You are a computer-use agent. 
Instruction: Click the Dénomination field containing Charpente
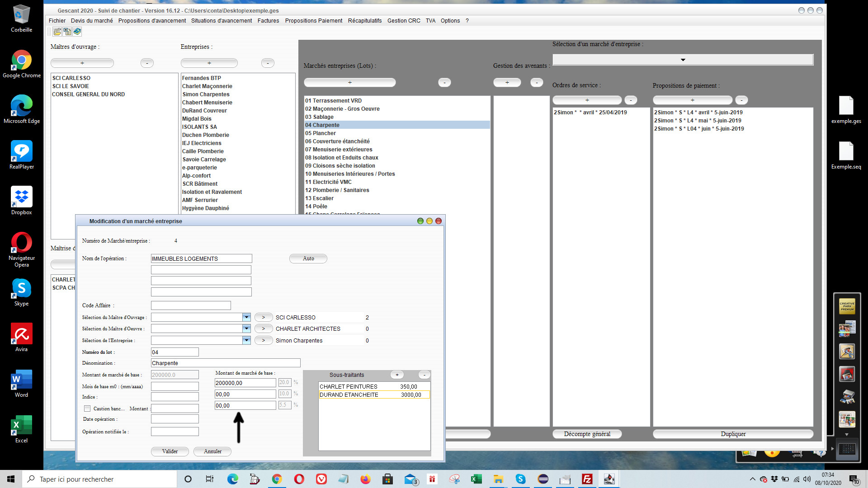[226, 363]
